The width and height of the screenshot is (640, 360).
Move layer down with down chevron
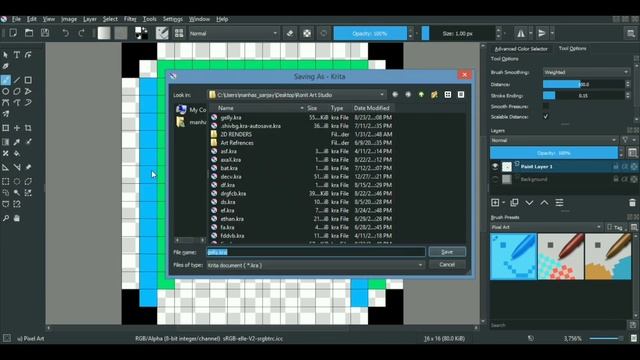click(x=529, y=202)
